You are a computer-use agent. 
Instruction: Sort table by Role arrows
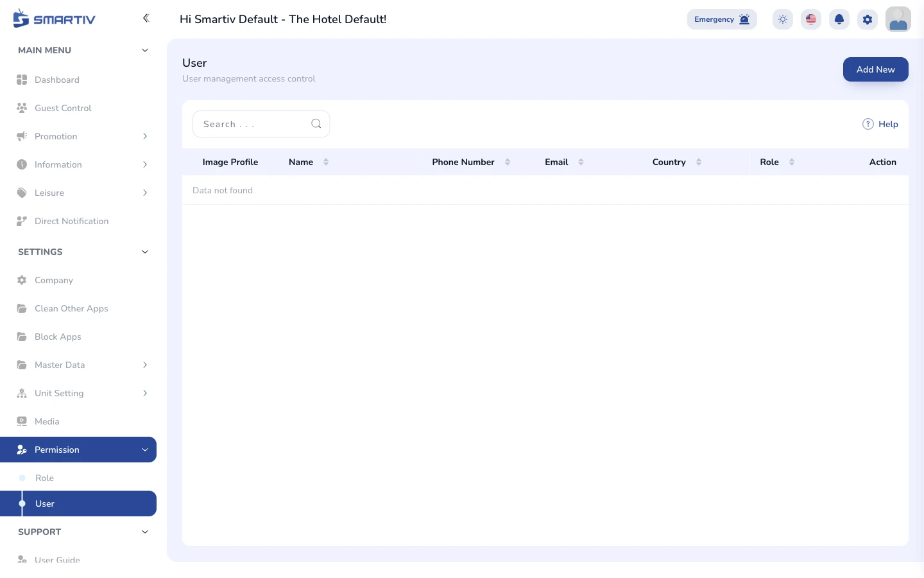click(x=792, y=162)
